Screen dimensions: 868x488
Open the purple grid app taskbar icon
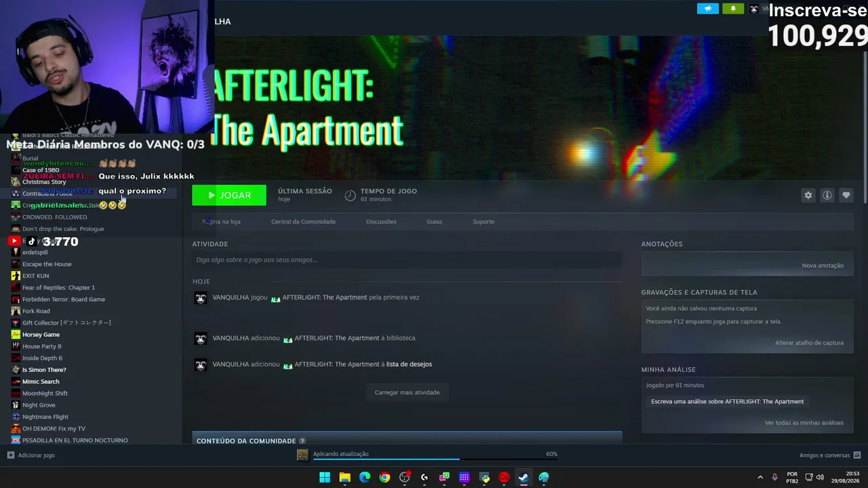click(x=464, y=477)
